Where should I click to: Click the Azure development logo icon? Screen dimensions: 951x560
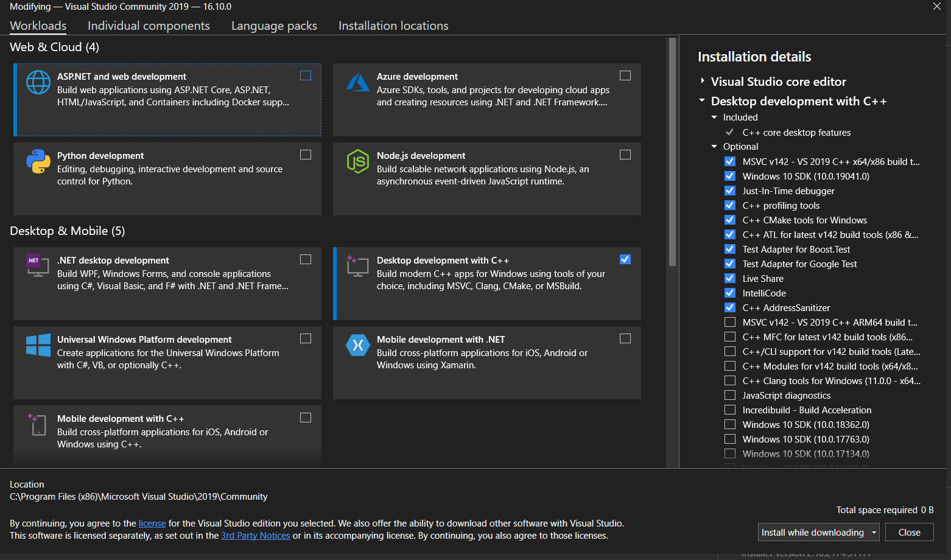pos(358,82)
